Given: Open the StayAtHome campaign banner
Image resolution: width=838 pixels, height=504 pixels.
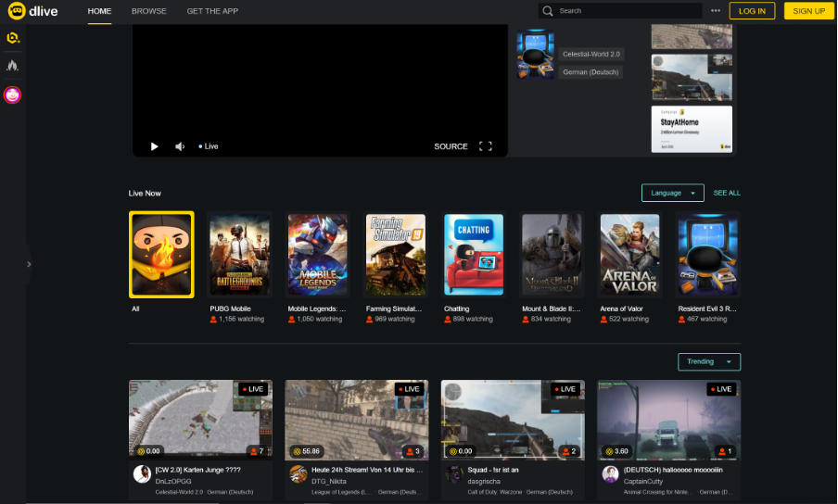Looking at the screenshot, I should tap(692, 129).
